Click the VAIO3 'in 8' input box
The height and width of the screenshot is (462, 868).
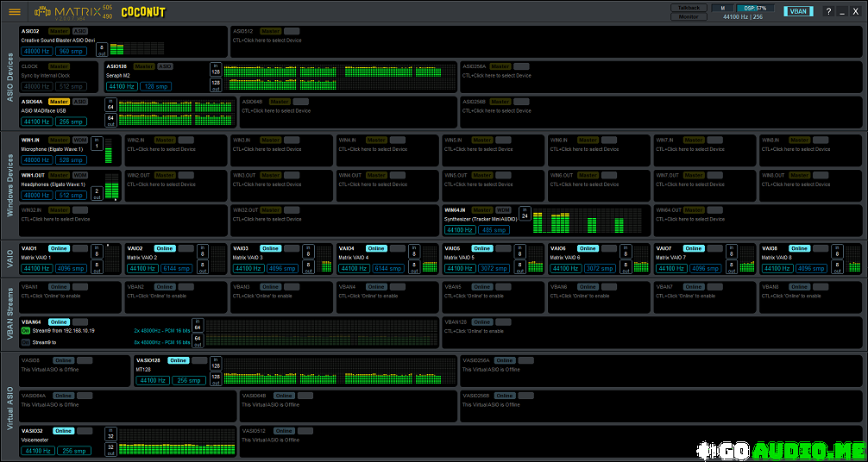(x=308, y=251)
